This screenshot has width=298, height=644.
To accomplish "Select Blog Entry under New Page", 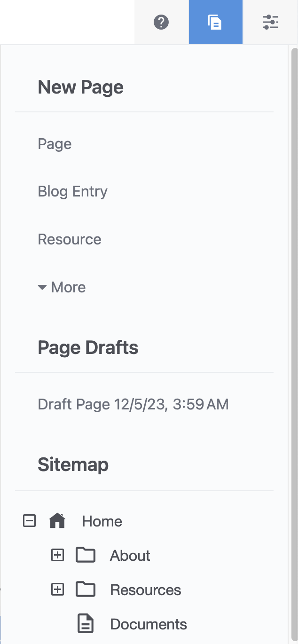I will [72, 191].
